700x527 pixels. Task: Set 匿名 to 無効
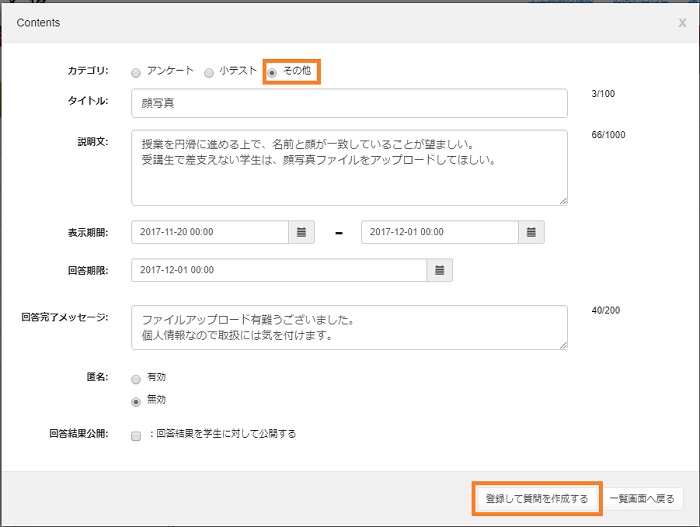(x=136, y=401)
